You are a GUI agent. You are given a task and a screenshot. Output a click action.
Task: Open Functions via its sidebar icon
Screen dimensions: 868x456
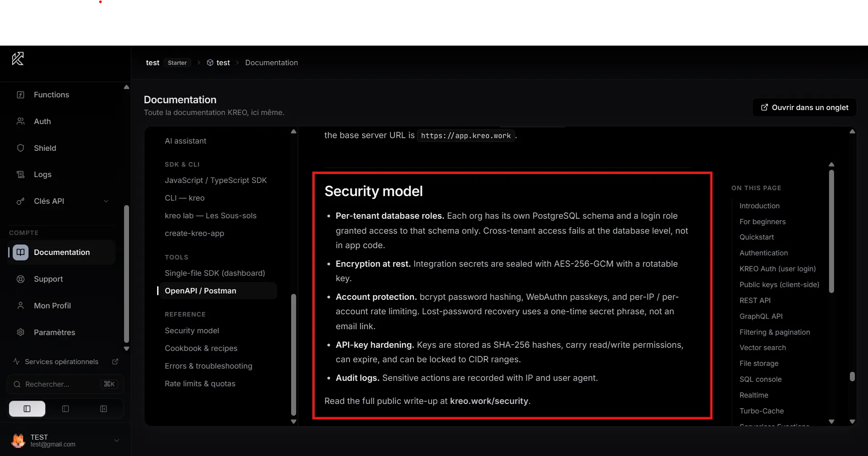coord(20,95)
